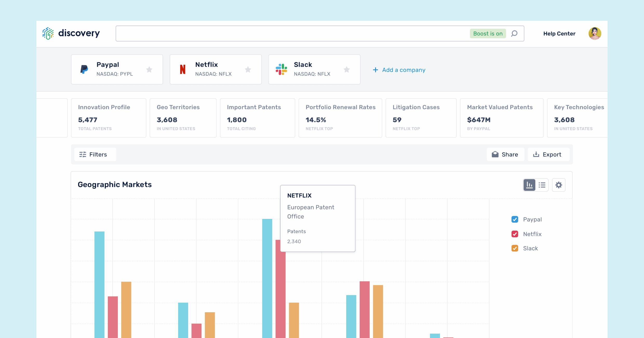The height and width of the screenshot is (338, 644).
Task: Open the Innovation Profile tab
Action: point(109,118)
